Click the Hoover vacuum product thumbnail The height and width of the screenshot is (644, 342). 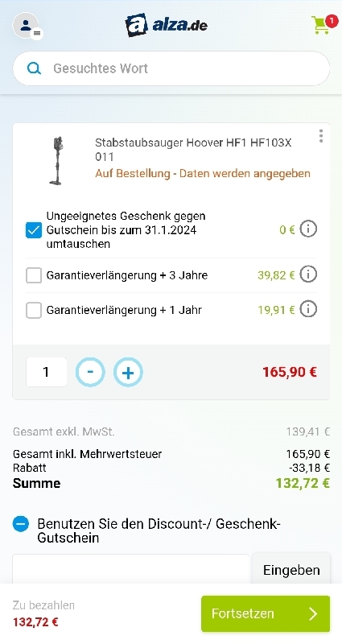point(56,160)
